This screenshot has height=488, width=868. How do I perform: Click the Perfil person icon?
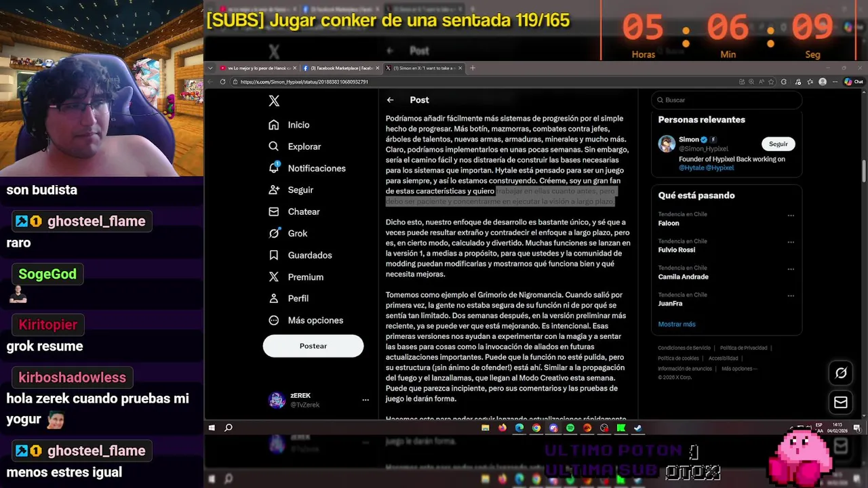click(x=274, y=298)
